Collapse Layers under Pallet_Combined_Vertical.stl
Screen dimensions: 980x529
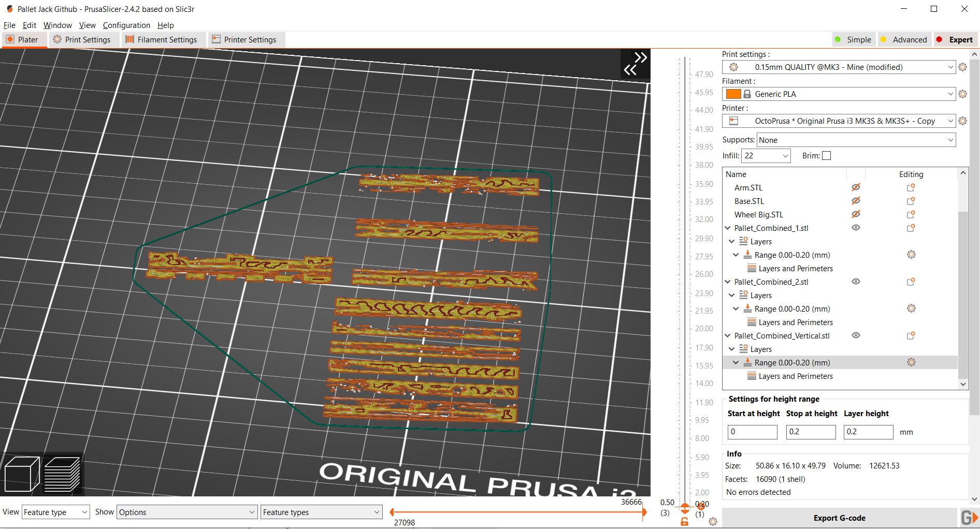(732, 349)
